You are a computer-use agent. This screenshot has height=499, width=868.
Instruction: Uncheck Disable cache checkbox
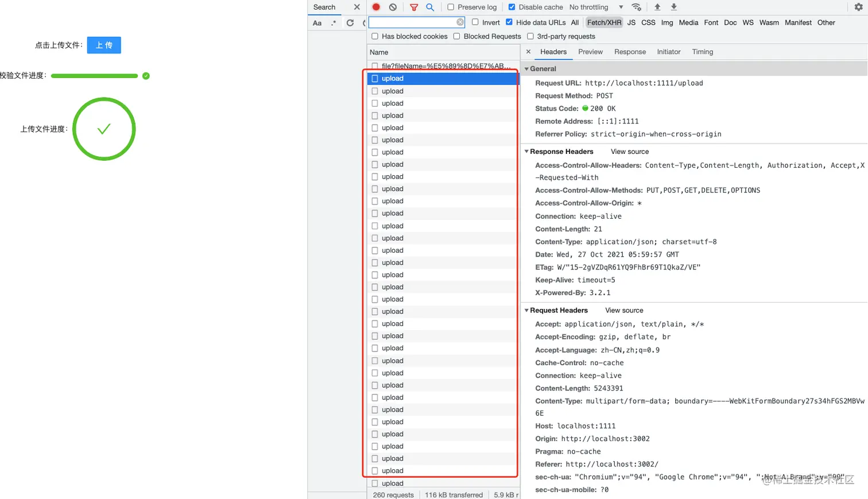pyautogui.click(x=511, y=7)
